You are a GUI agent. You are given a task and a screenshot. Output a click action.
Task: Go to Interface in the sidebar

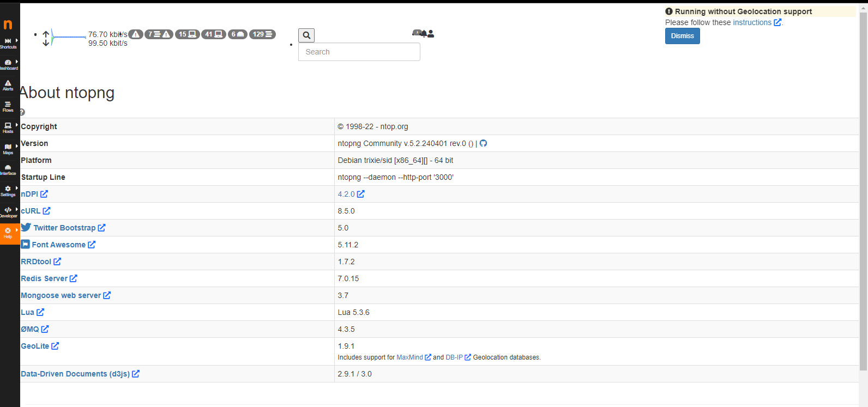tap(8, 170)
